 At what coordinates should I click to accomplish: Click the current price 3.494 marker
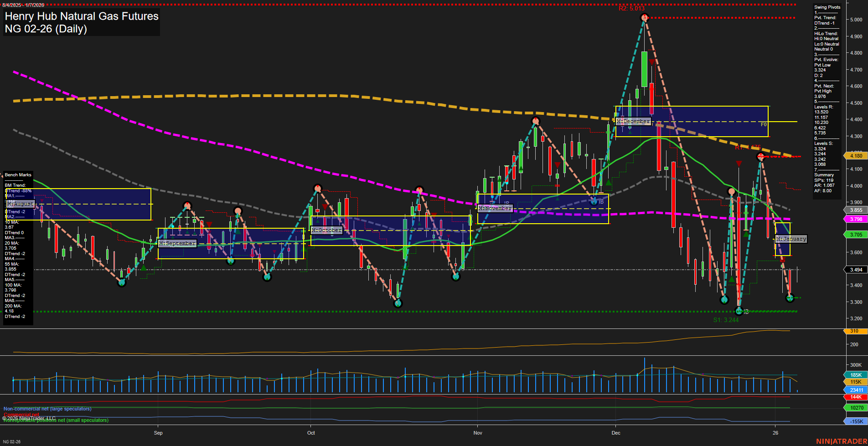click(855, 270)
